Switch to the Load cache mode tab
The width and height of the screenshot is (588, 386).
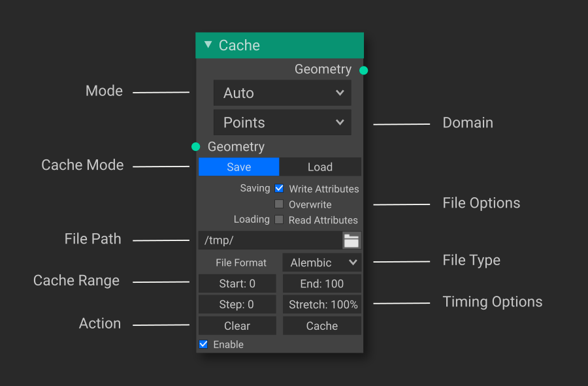320,167
